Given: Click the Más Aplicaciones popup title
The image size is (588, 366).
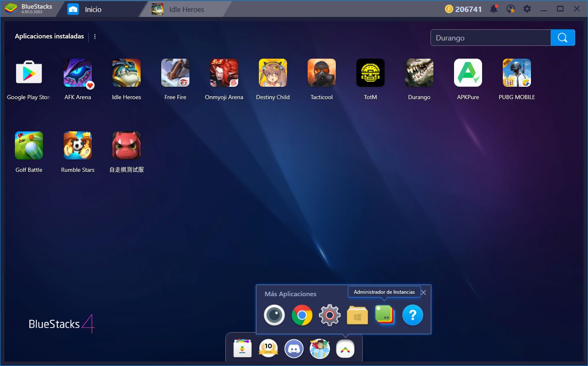Looking at the screenshot, I should pyautogui.click(x=290, y=294).
